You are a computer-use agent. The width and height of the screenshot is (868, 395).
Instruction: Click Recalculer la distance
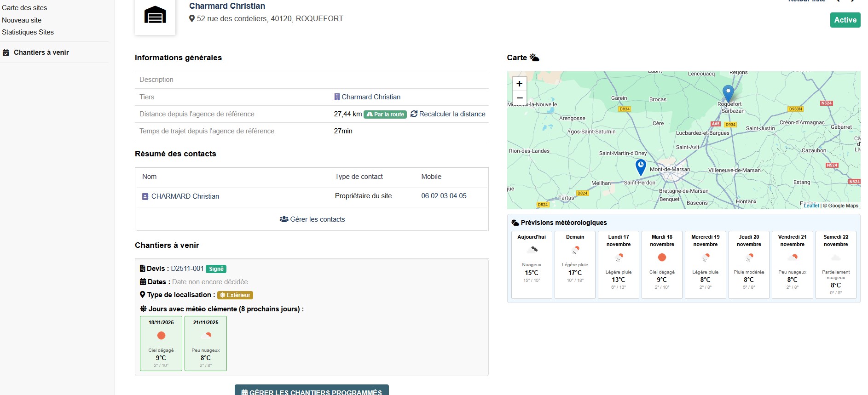pos(448,114)
